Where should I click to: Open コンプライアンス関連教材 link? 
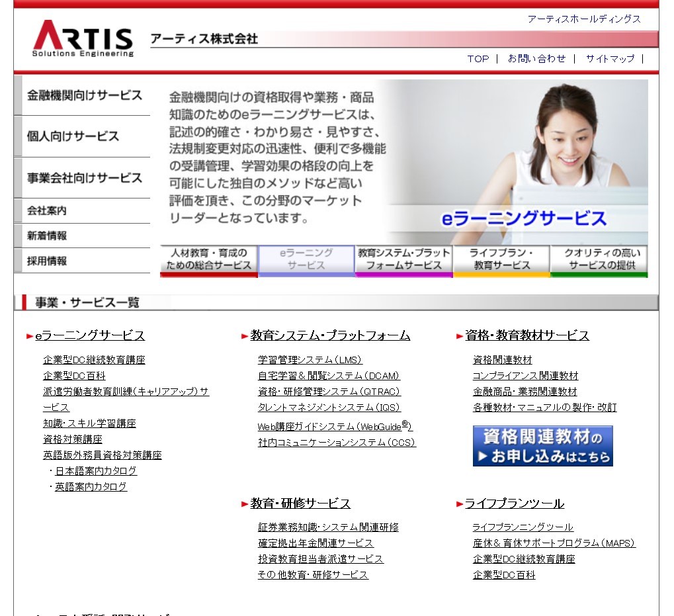click(x=526, y=376)
